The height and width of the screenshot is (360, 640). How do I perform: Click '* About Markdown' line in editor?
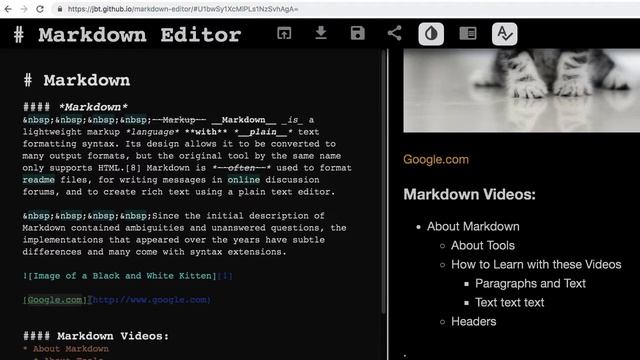pos(66,349)
